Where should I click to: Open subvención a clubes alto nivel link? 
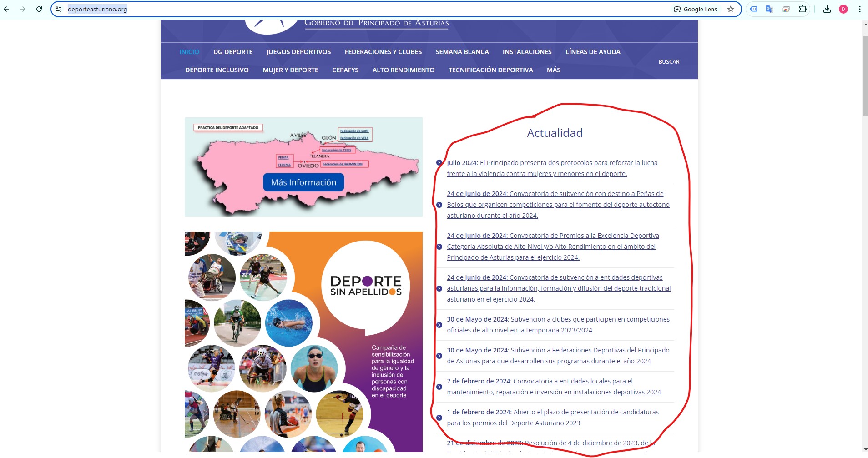[x=558, y=325]
